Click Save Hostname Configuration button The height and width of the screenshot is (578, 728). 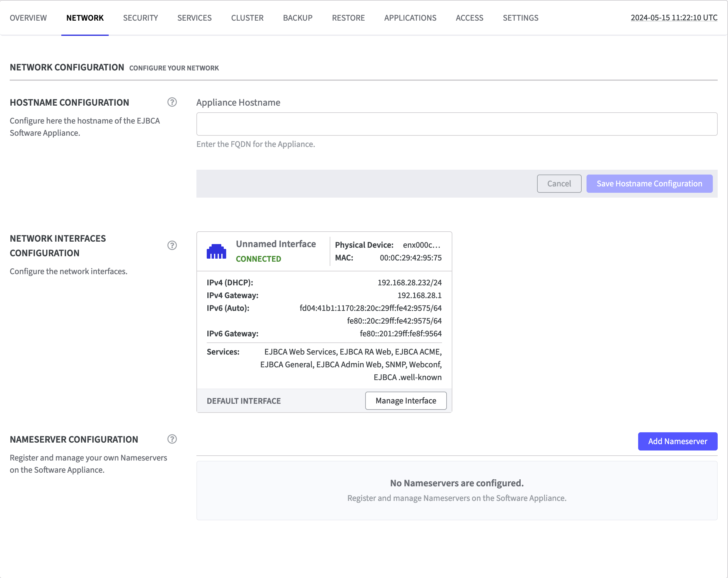(649, 184)
